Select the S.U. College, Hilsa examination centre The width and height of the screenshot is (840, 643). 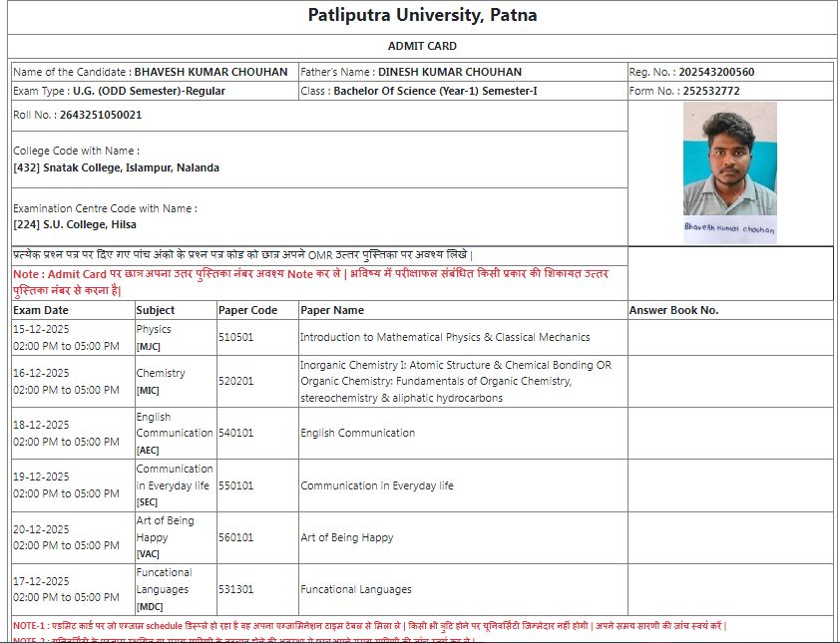pos(75,224)
